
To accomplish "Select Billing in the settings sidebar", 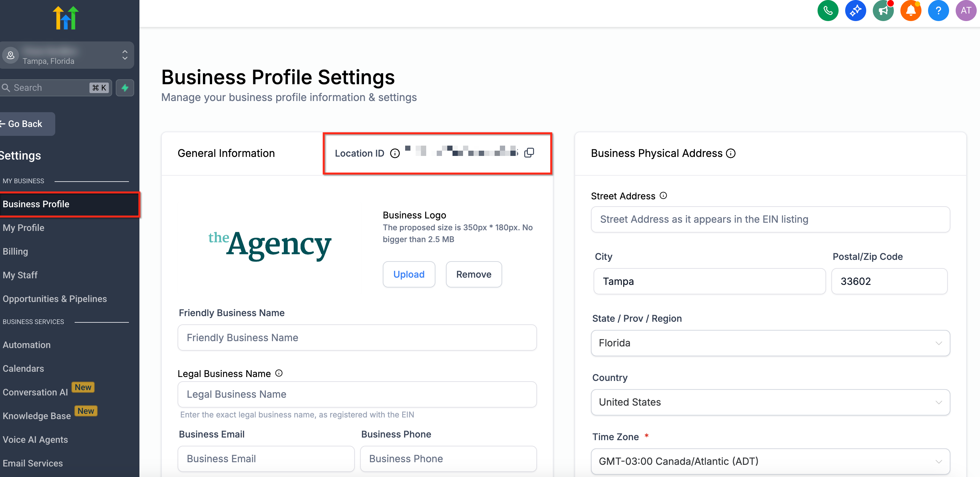I will (15, 251).
